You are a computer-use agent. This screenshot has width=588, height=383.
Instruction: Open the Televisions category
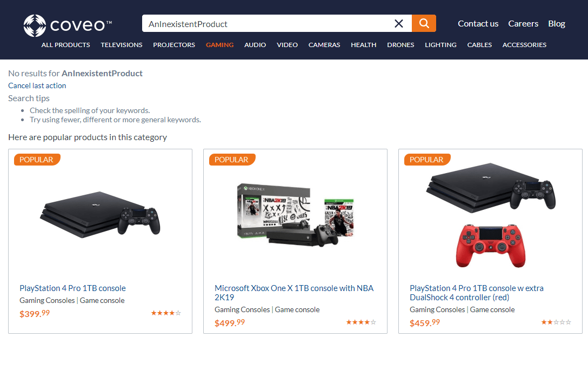click(122, 45)
